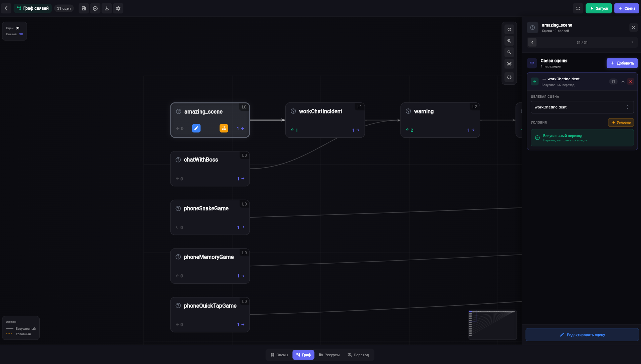
Task: Click the minimap thumbnail of the graph
Action: 492,325
